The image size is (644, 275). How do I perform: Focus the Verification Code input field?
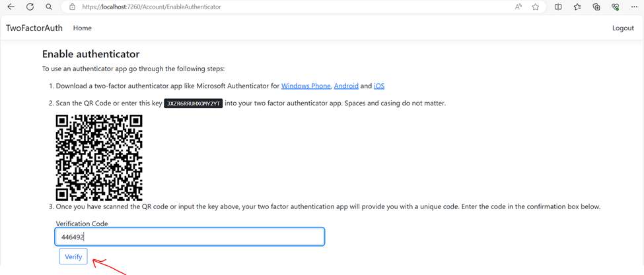tap(190, 237)
